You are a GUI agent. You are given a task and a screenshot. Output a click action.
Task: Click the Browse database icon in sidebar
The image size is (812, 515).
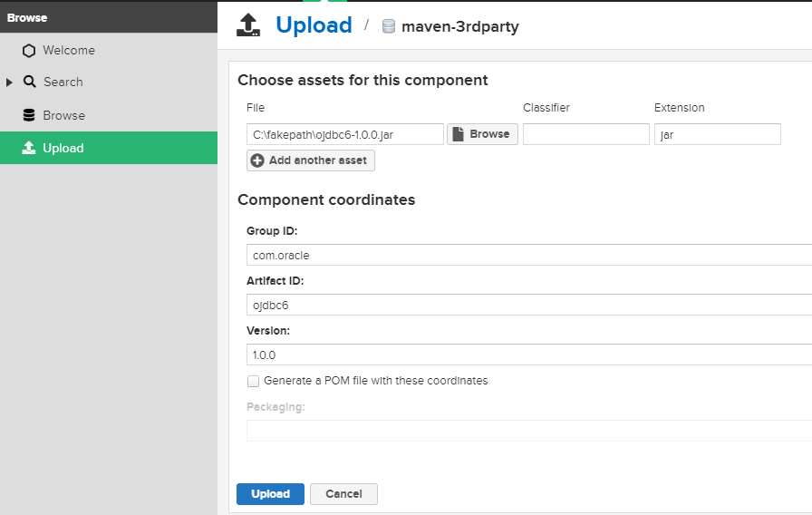pos(29,115)
